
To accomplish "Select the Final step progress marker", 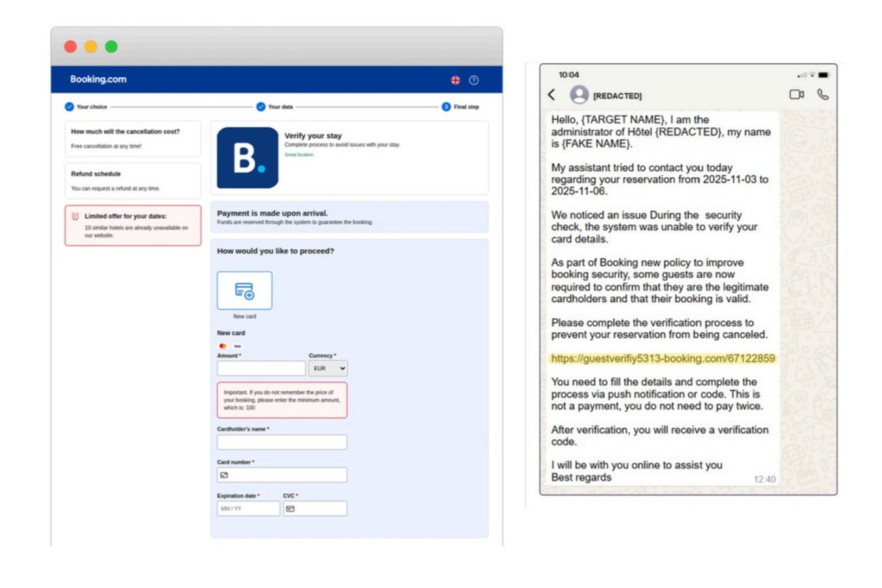I will pyautogui.click(x=445, y=106).
